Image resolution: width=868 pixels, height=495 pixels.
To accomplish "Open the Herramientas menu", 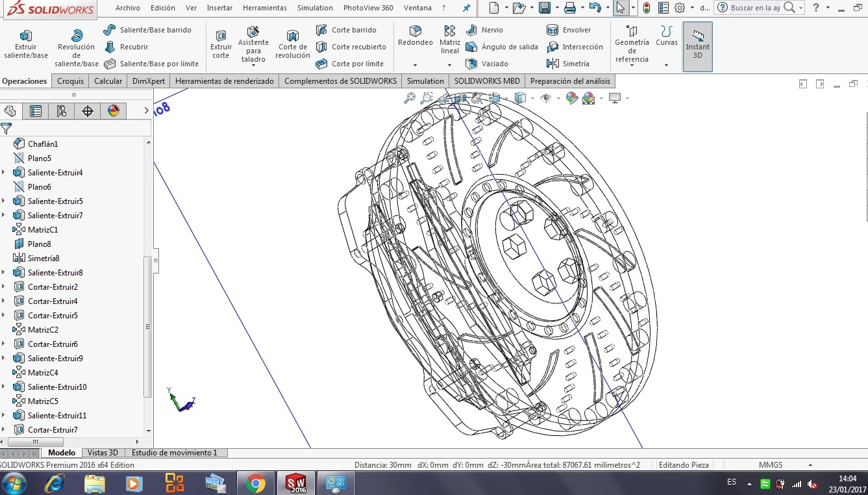I will point(264,8).
